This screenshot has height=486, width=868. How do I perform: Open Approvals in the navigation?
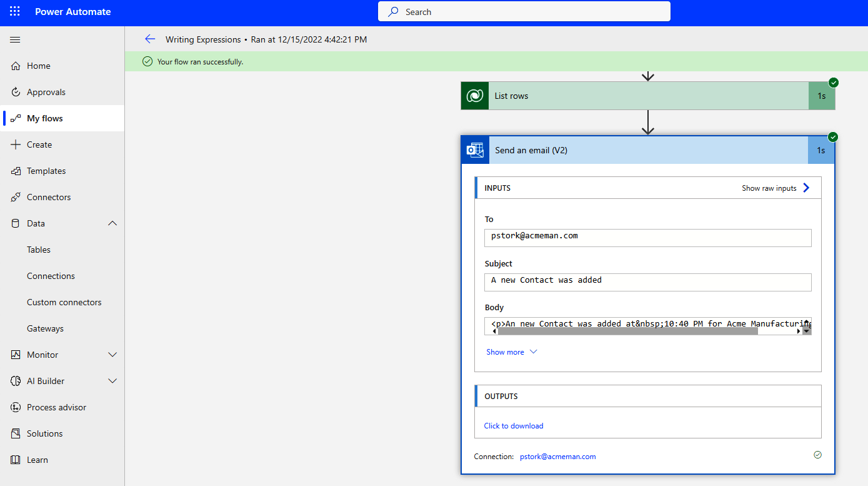click(x=46, y=92)
